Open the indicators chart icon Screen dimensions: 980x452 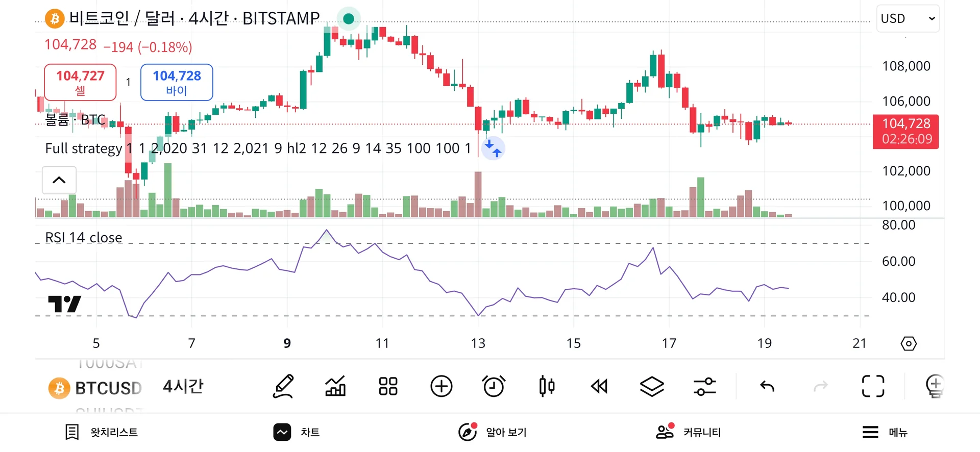335,386
